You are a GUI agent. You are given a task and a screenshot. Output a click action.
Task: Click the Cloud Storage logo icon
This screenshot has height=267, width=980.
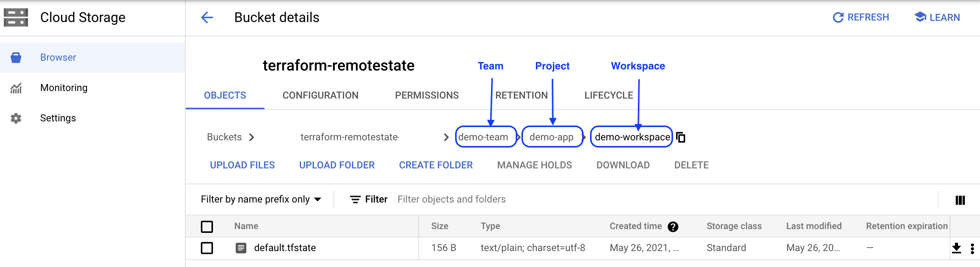coord(16,17)
